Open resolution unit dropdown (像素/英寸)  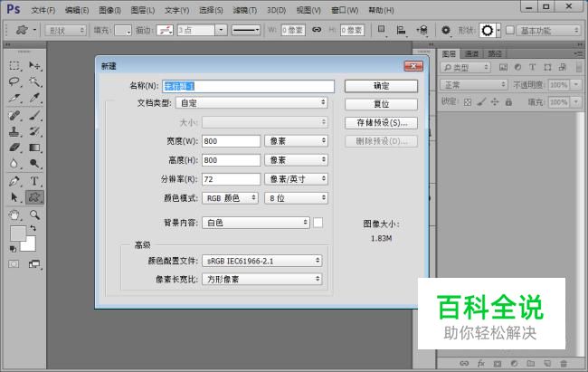296,179
